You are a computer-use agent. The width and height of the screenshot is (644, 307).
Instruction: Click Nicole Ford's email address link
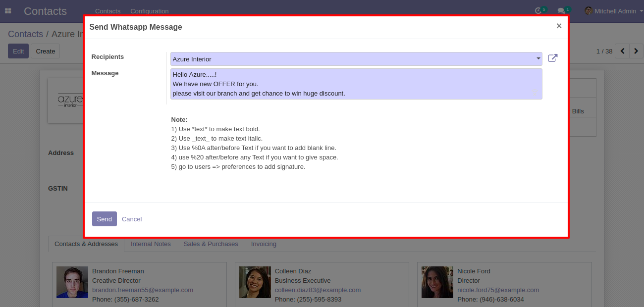(498, 290)
